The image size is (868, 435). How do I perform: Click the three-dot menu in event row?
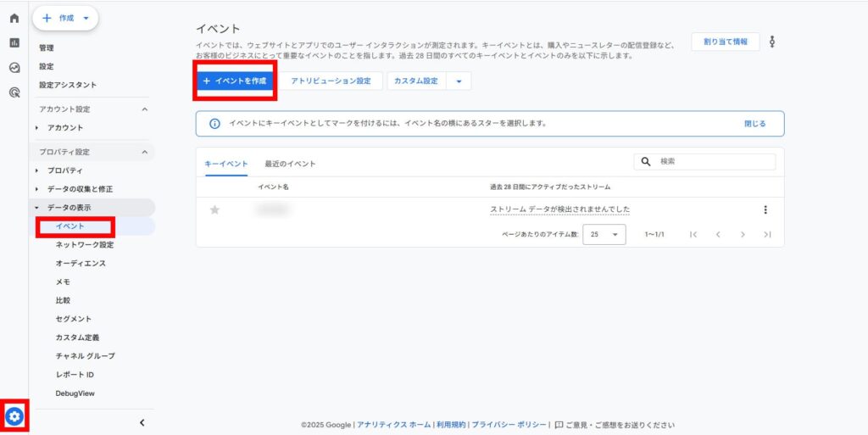(765, 210)
